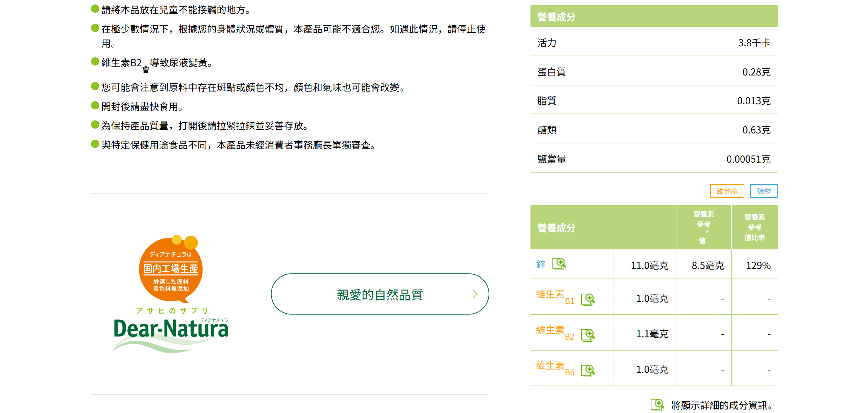Click the 營養素參考值 column header

(x=704, y=227)
